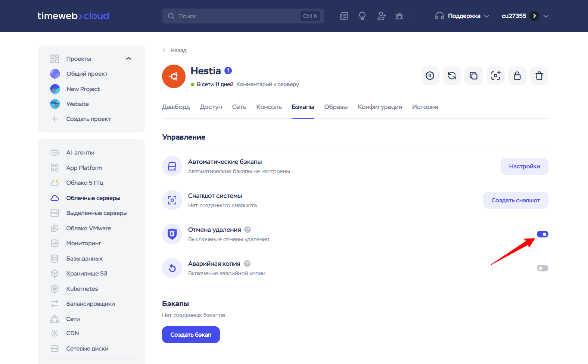Click the CDN sidebar icon
Screen dimensions: 588x364
click(55, 333)
